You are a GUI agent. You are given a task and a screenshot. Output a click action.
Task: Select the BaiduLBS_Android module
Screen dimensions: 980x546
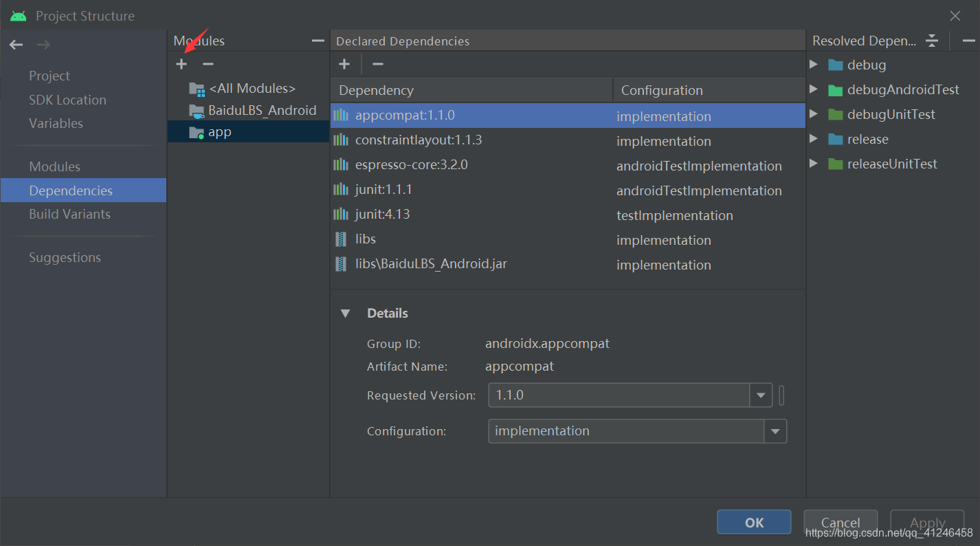click(x=249, y=110)
